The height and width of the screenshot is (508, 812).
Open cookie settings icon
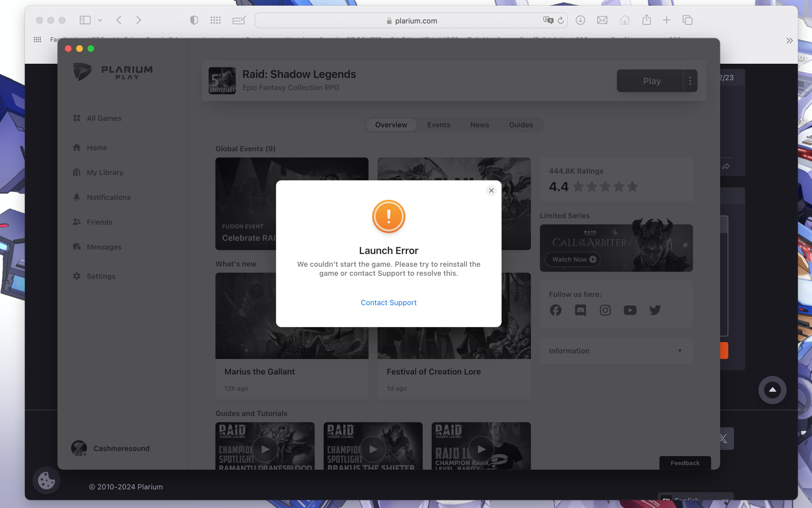[46, 480]
